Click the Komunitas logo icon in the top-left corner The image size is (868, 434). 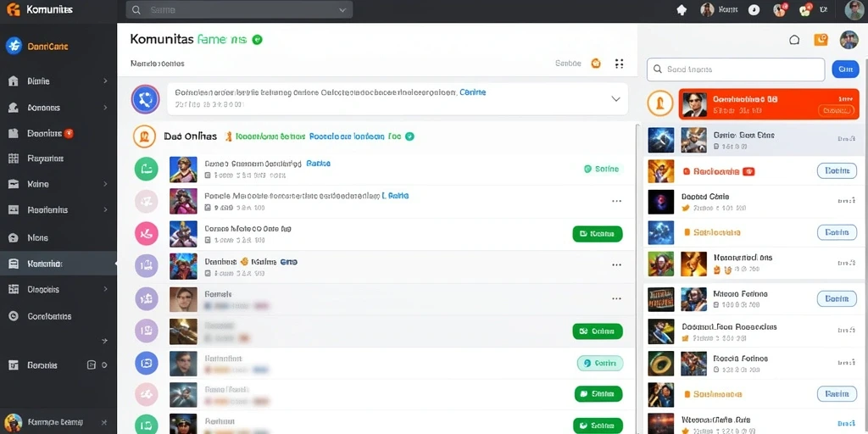click(x=13, y=9)
